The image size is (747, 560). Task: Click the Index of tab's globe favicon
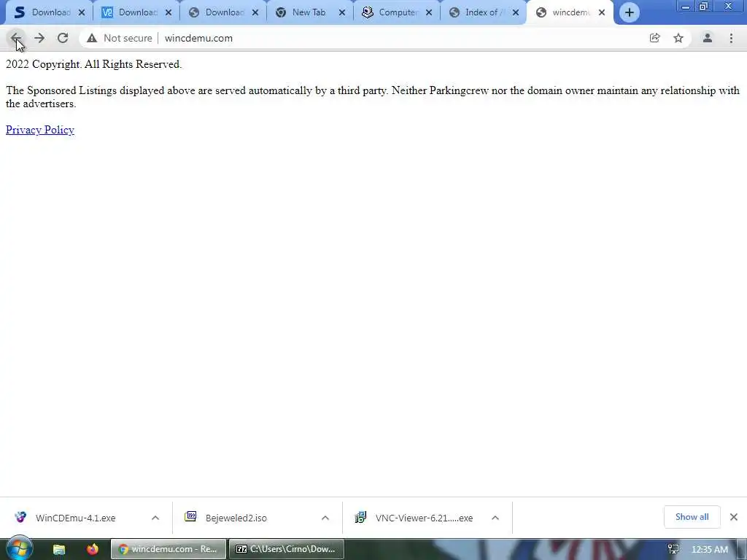point(454,12)
